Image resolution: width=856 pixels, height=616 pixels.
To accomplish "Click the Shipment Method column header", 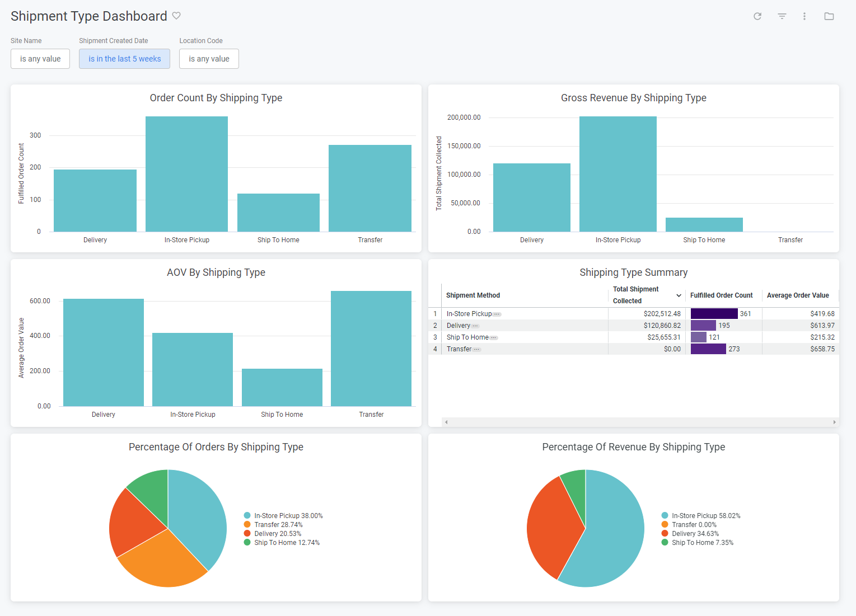I will [x=473, y=295].
